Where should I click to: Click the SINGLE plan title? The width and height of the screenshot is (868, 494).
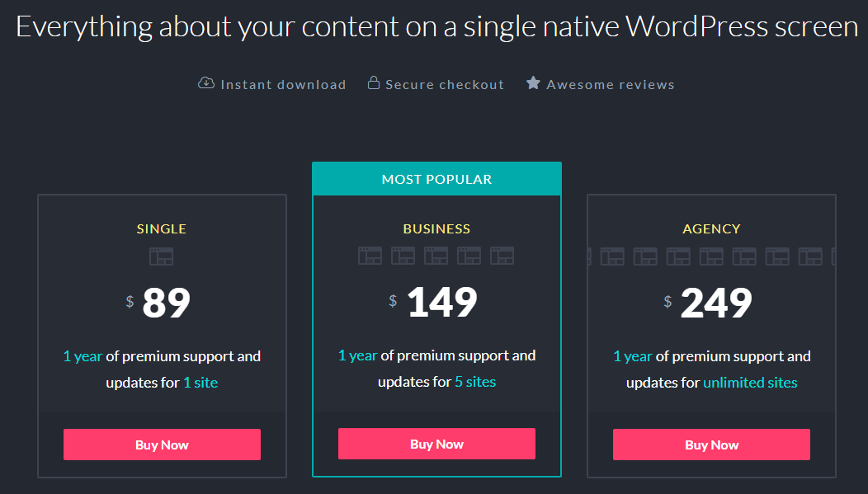pyautogui.click(x=162, y=228)
